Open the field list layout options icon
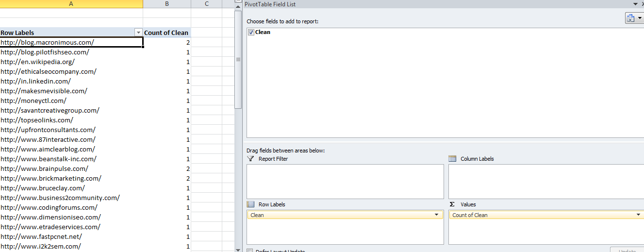The width and height of the screenshot is (644, 252). pyautogui.click(x=634, y=18)
